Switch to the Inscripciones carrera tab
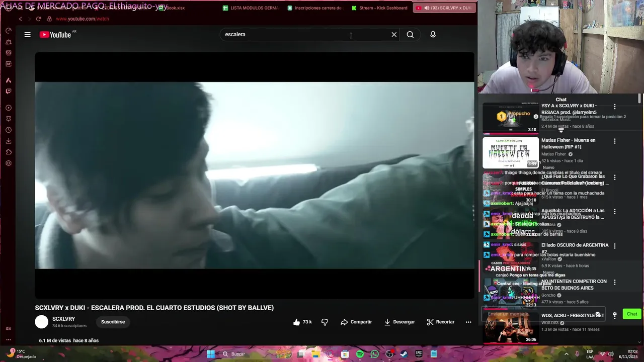The width and height of the screenshot is (644, 362). (315, 8)
